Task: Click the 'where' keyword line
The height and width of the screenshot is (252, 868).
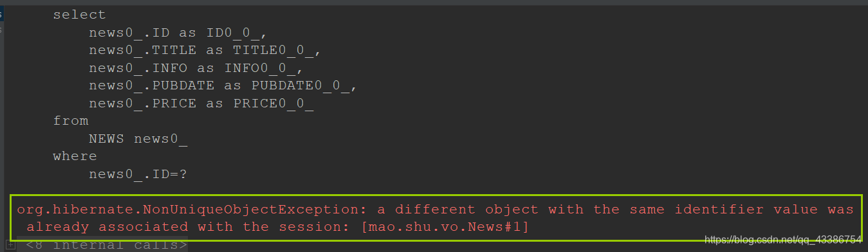Action: pos(75,156)
